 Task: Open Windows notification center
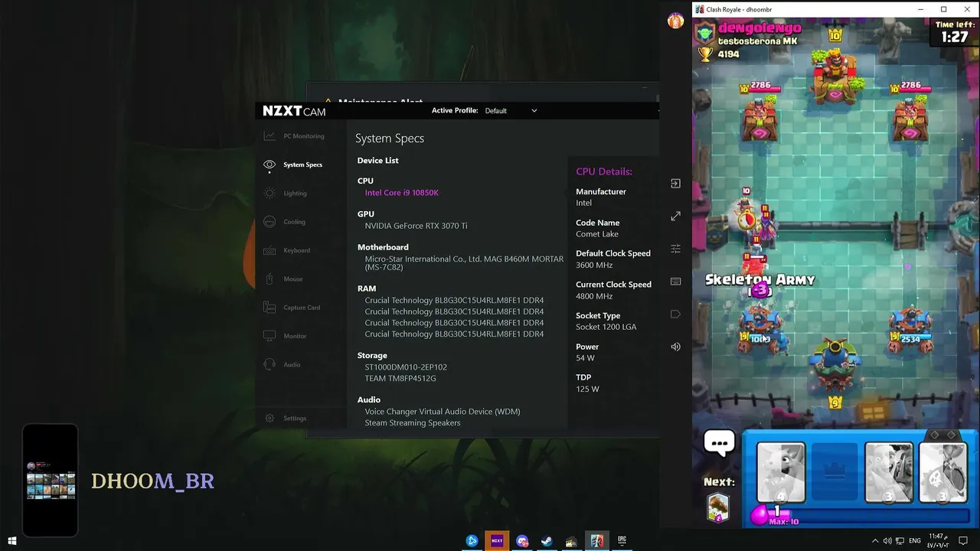963,541
